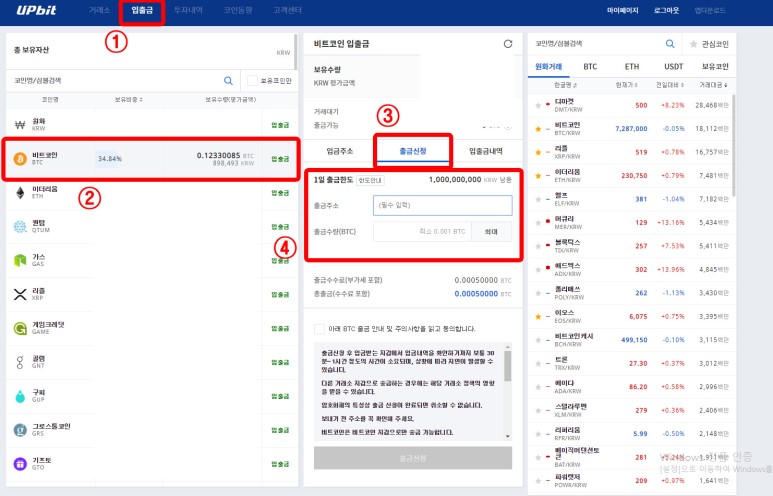
Task: Click the 리플 XRP coin icon in left list
Action: pos(20,294)
